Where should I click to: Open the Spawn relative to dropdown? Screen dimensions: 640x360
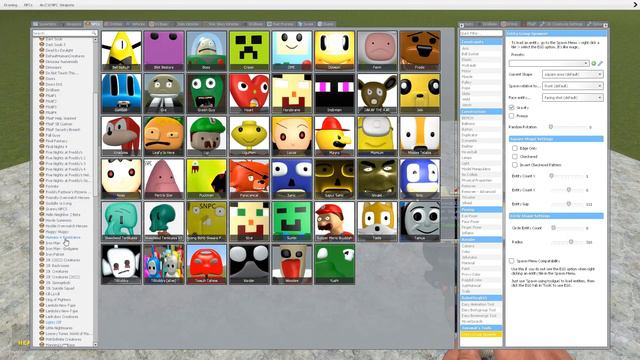(572, 86)
